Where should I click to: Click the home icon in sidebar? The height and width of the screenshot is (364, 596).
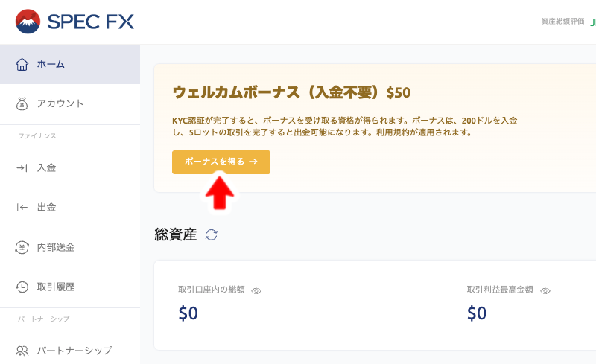coord(22,64)
